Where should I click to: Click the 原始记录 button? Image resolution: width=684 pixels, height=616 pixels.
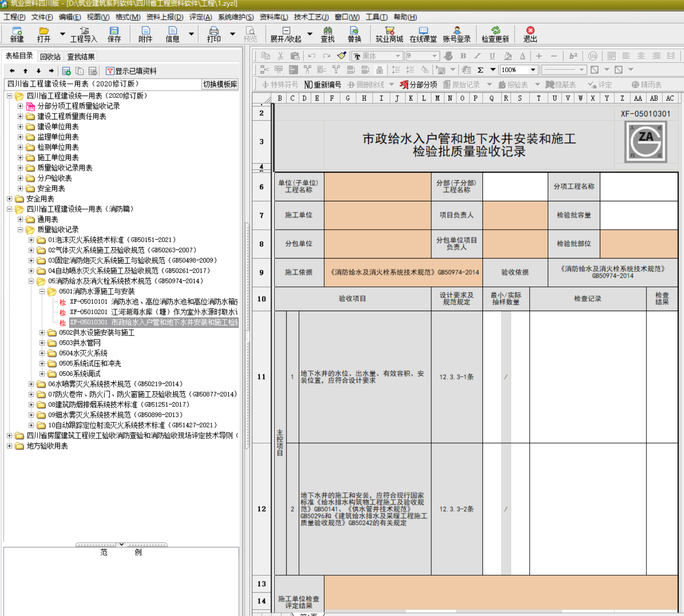[x=461, y=85]
